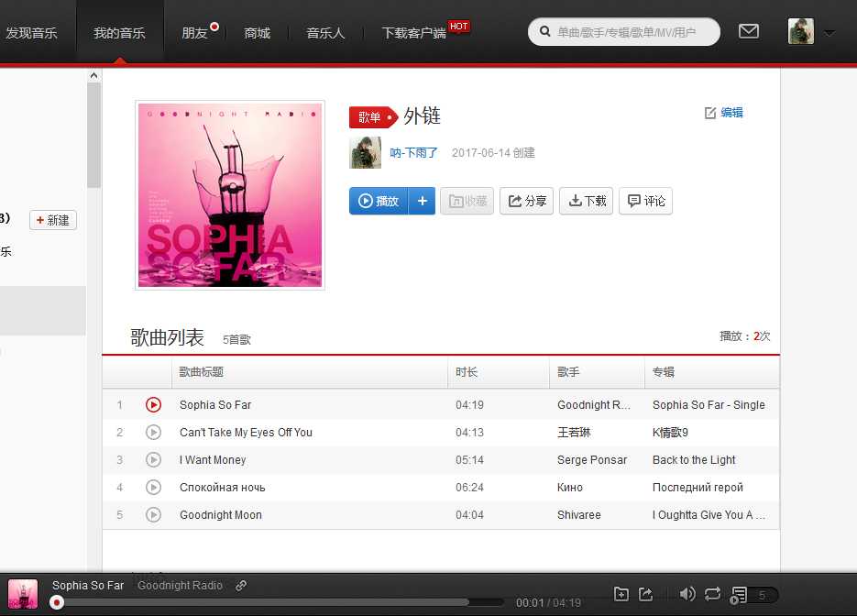Open the messages envelope icon

[748, 31]
